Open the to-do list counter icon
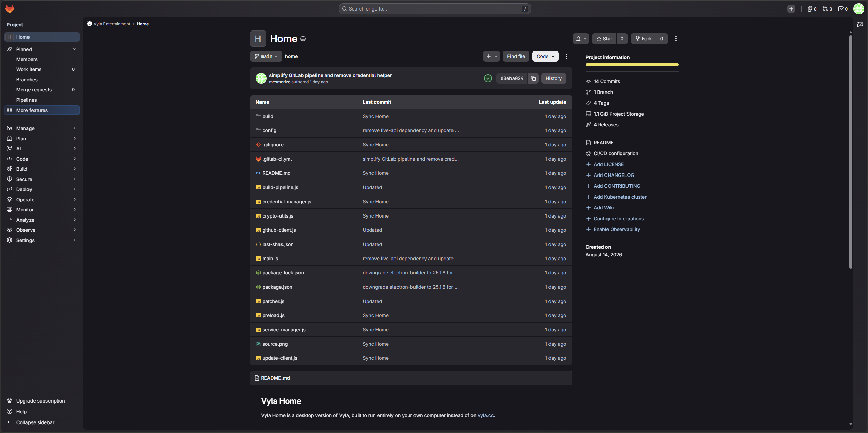The width and height of the screenshot is (868, 433). pyautogui.click(x=843, y=9)
